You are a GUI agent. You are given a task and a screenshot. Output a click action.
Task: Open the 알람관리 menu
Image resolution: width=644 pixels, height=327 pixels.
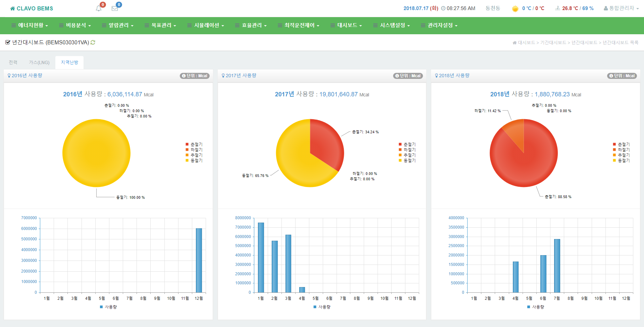point(118,26)
